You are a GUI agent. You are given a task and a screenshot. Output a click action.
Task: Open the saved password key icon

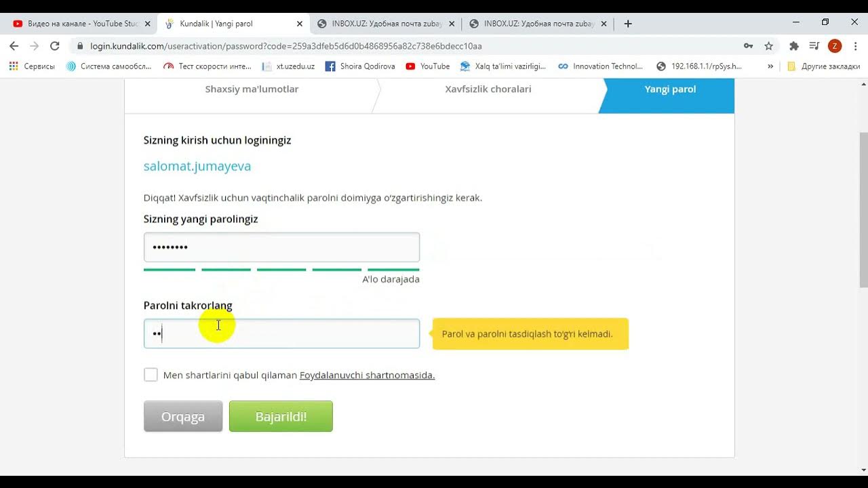coord(748,46)
